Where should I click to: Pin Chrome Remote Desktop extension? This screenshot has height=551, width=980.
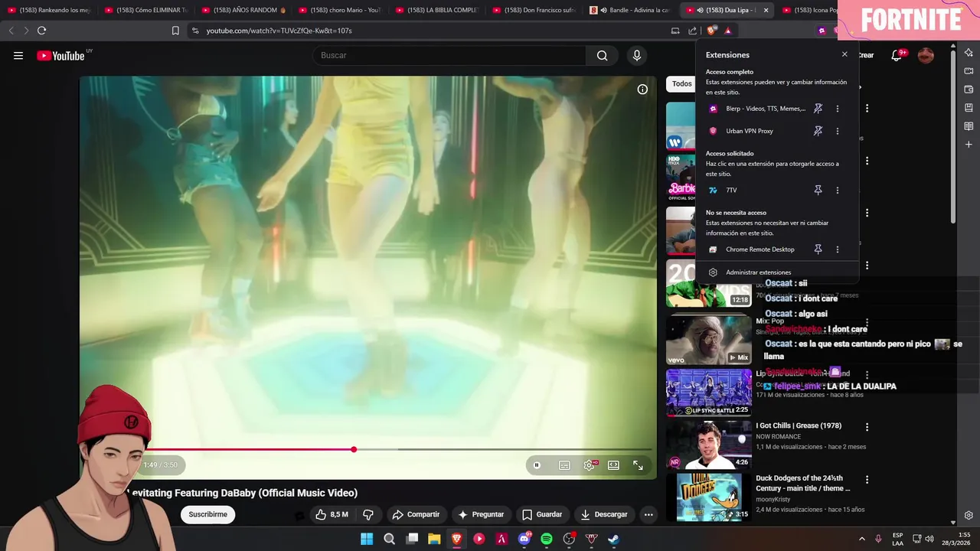[x=818, y=249]
